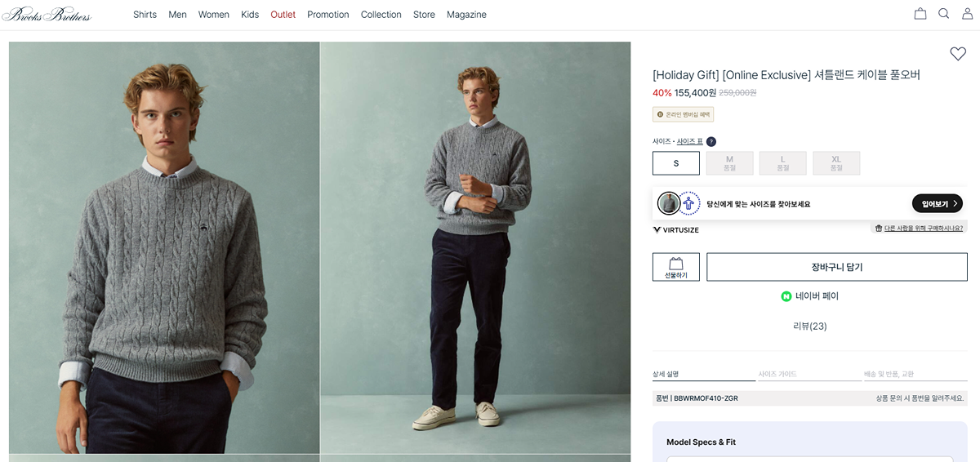Click the search magnifier icon
The height and width of the screenshot is (462, 980).
(944, 14)
